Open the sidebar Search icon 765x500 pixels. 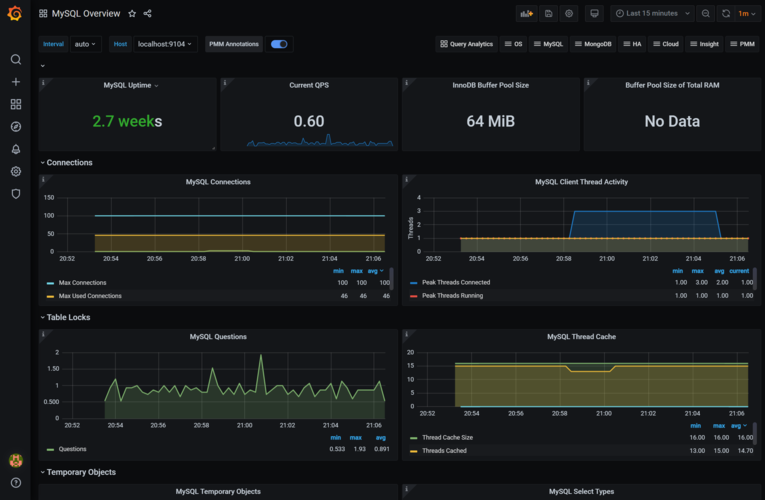coord(16,60)
